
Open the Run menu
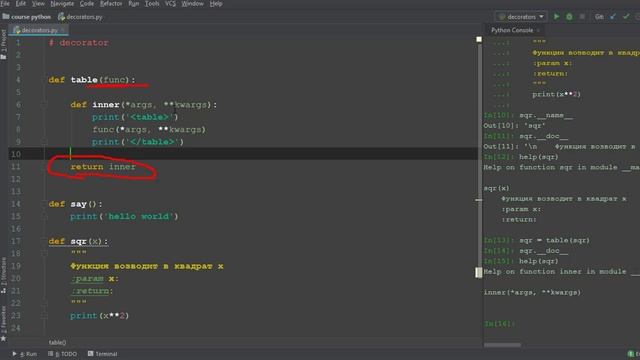tap(133, 4)
